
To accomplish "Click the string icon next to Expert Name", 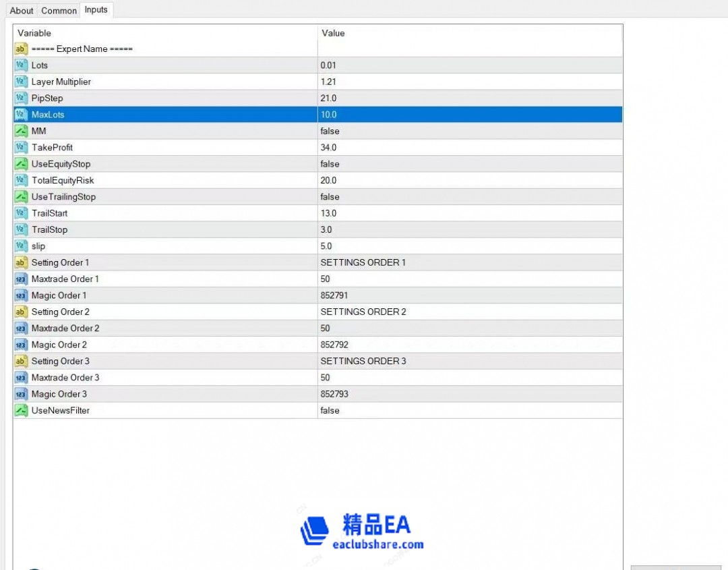I will pyautogui.click(x=21, y=49).
